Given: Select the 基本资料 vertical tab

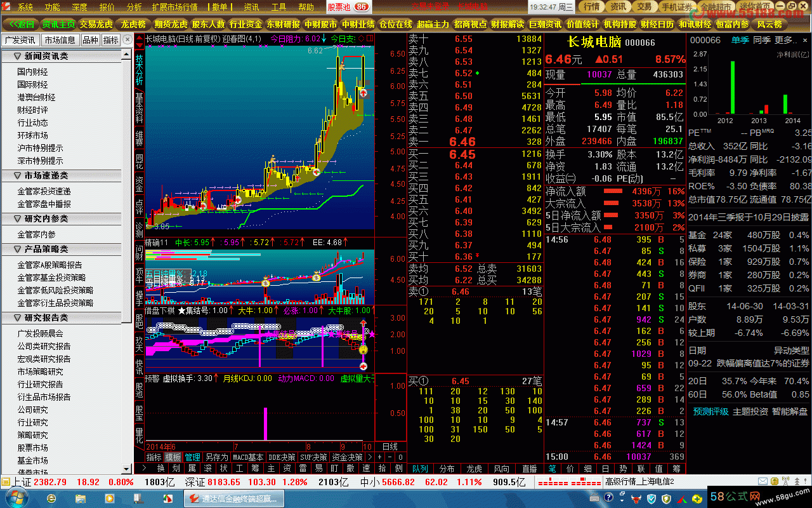Looking at the screenshot, I should (140, 109).
